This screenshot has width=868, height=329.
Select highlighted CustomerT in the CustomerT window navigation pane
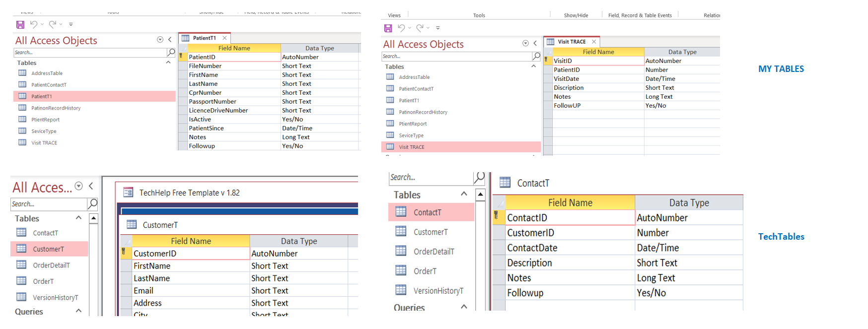[49, 249]
